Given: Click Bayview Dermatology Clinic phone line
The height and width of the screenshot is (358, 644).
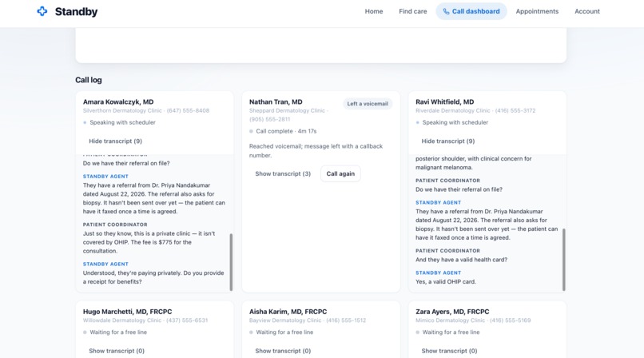Looking at the screenshot, I should [308, 320].
